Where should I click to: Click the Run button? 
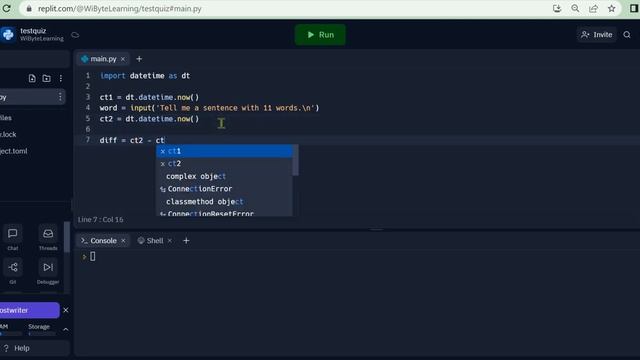point(320,35)
